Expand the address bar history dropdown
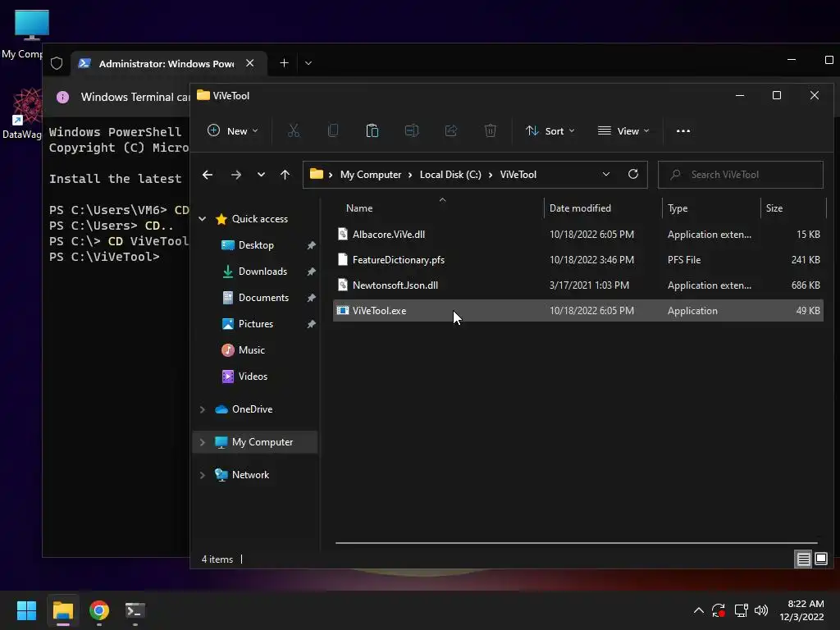Image resolution: width=840 pixels, height=630 pixels. (606, 174)
